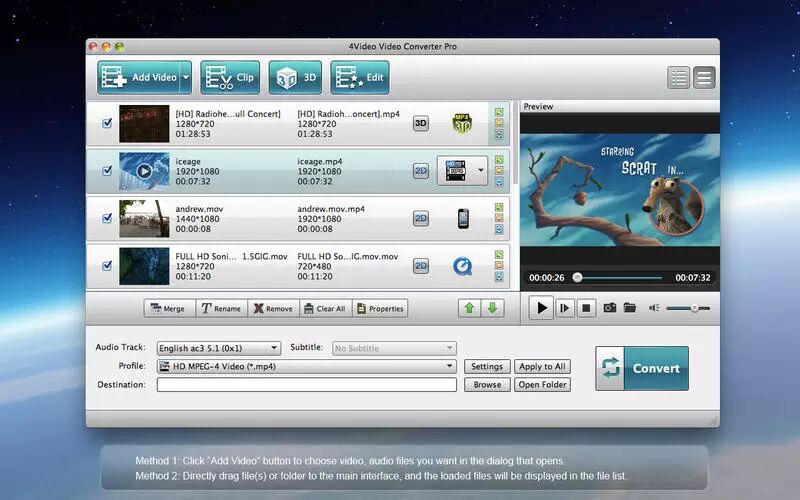
Task: Open the snapshot folder icon in preview
Action: tap(630, 308)
